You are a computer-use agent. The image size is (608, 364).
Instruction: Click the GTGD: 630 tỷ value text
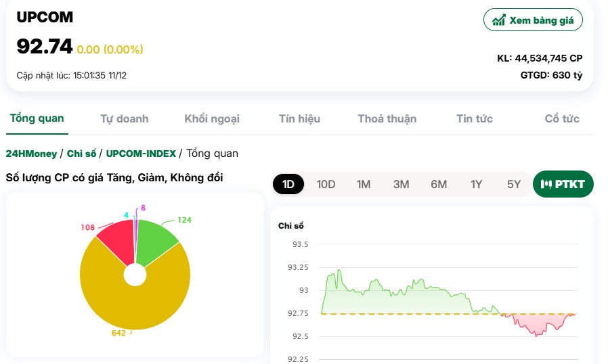(551, 75)
